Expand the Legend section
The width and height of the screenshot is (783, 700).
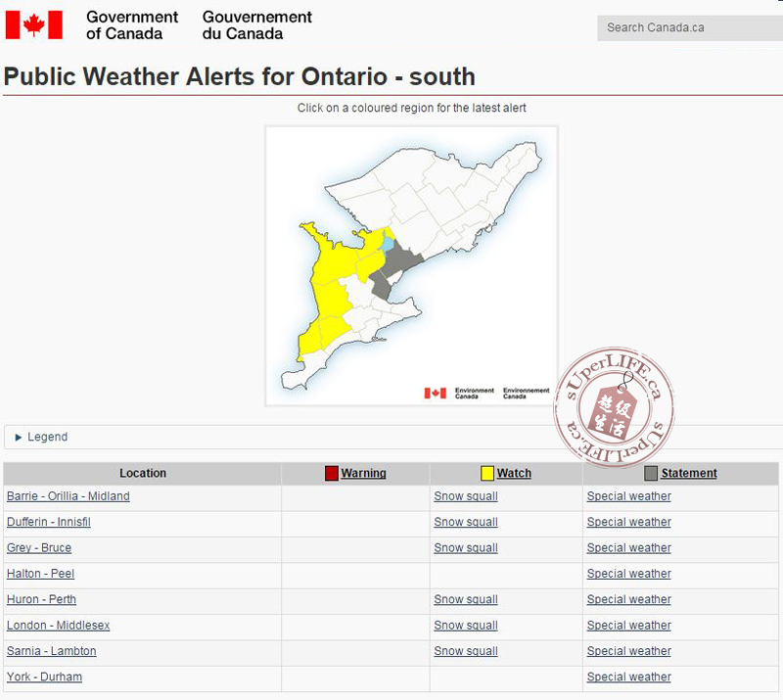coord(42,437)
